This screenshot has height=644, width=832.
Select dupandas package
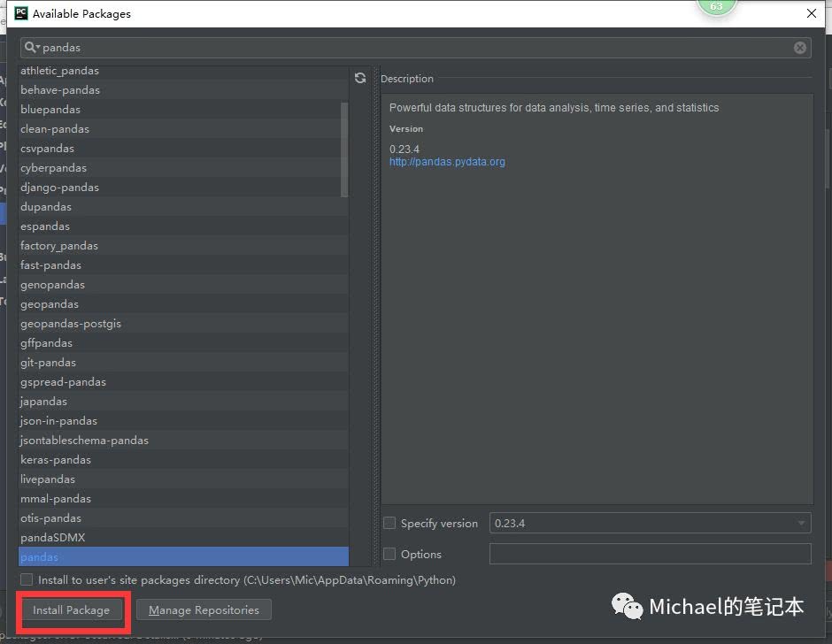183,206
